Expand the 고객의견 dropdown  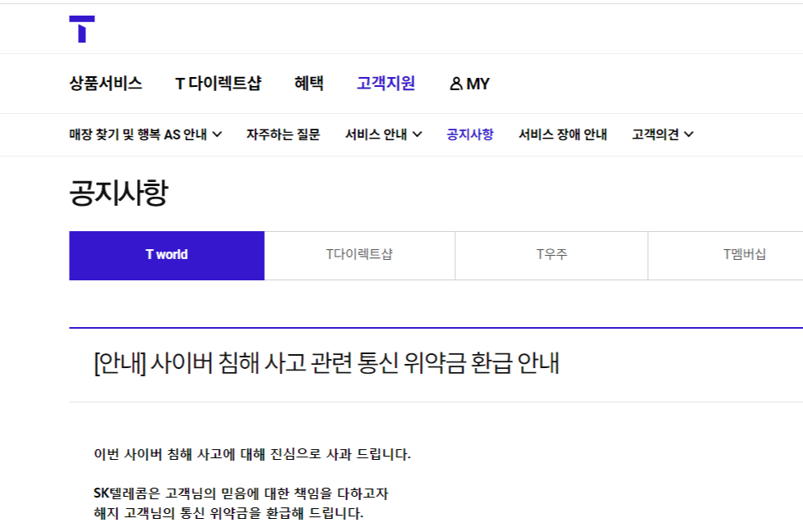tap(663, 134)
